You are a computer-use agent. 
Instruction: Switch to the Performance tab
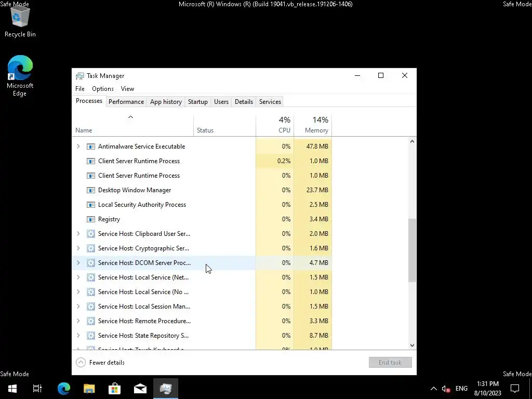click(x=126, y=102)
